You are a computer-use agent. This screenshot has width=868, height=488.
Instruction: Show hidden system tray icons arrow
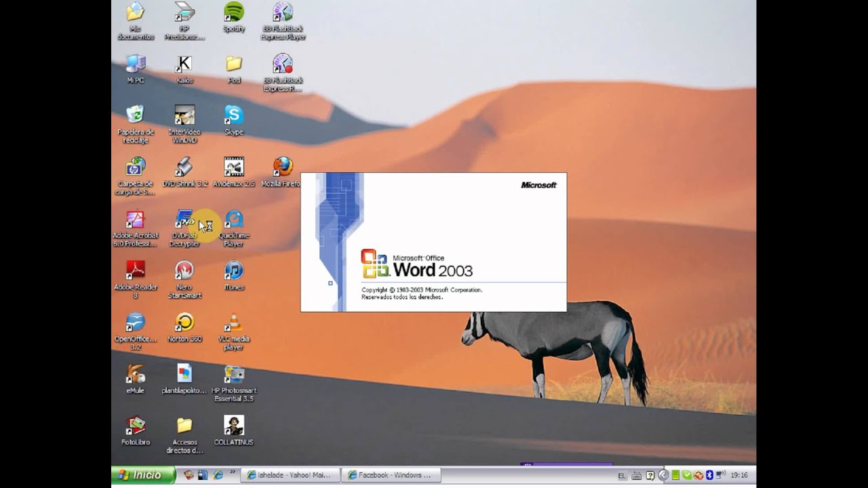(x=663, y=475)
